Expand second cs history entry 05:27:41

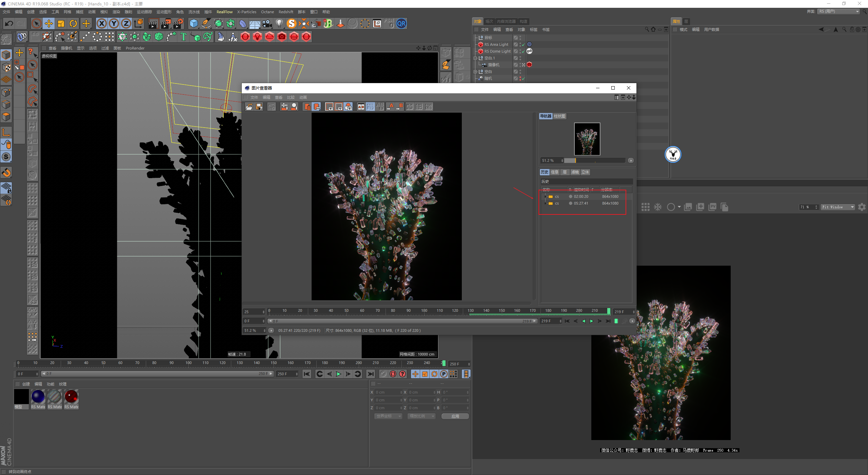pyautogui.click(x=545, y=203)
